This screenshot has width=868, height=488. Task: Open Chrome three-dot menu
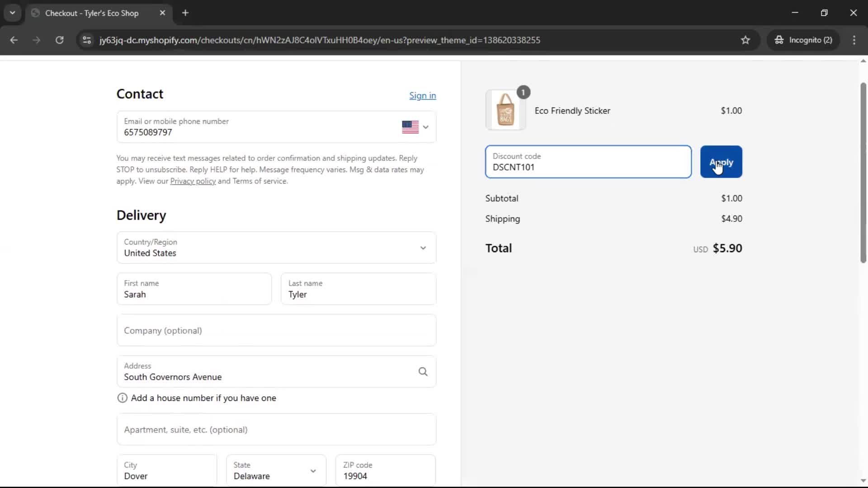pos(854,40)
